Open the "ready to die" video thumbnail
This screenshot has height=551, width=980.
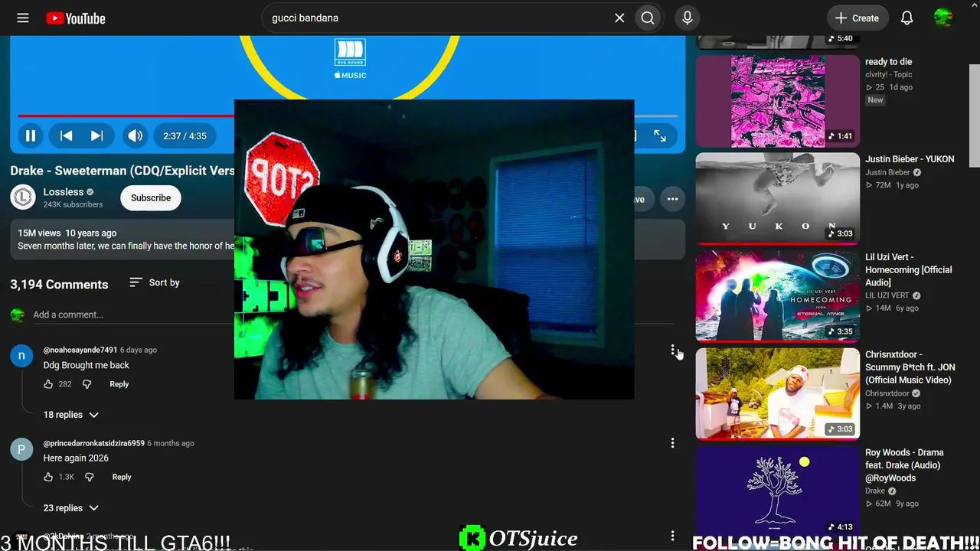778,101
